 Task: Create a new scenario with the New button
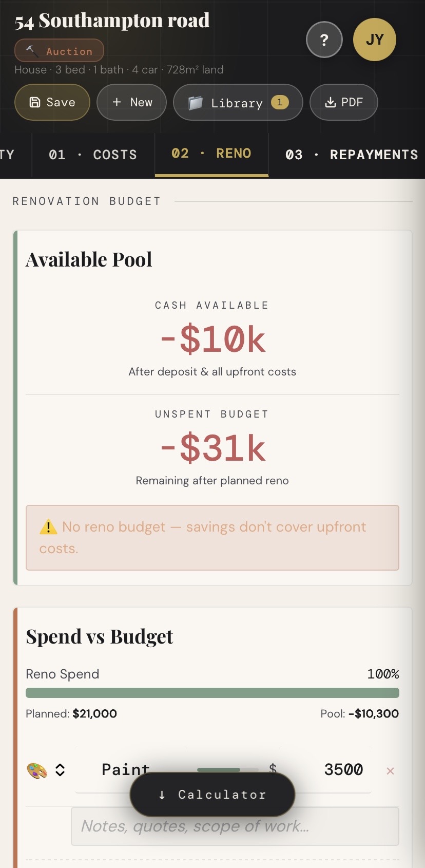(x=131, y=102)
